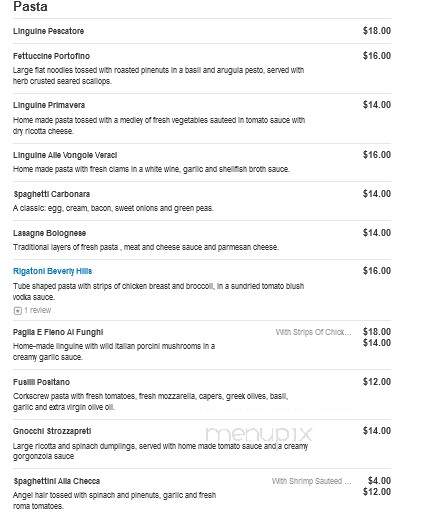
Task: Select Linguine Alle Vongole Veraci title
Action: click(x=65, y=155)
